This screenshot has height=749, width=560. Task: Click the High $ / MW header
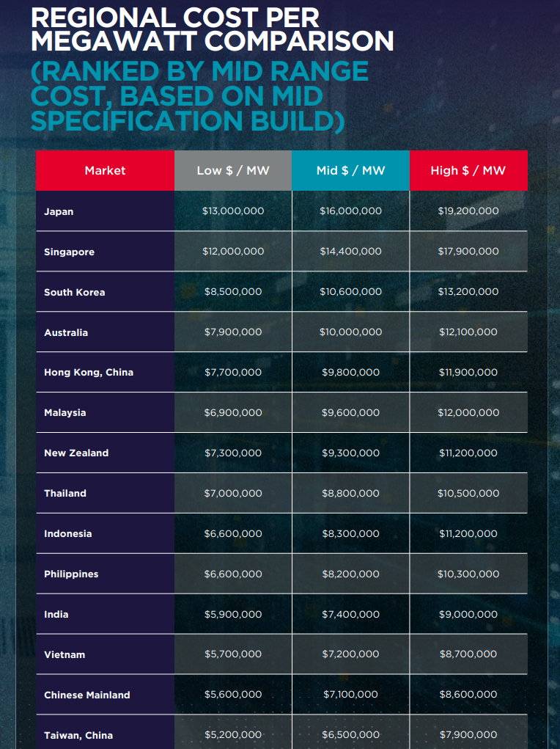click(x=468, y=170)
